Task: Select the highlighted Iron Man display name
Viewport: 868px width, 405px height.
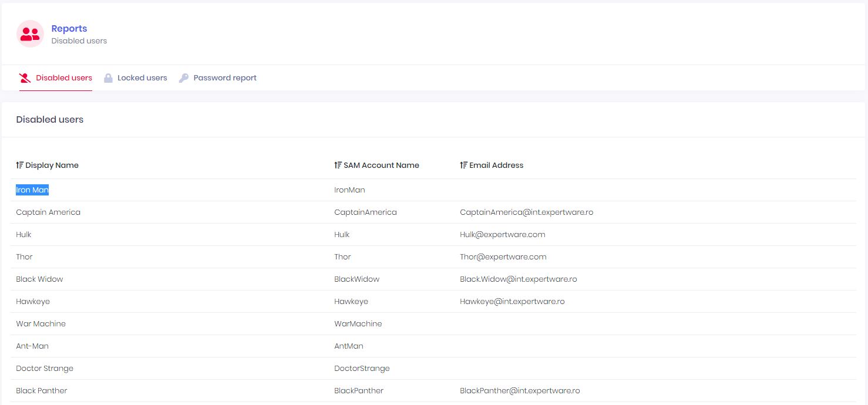Action: 32,190
